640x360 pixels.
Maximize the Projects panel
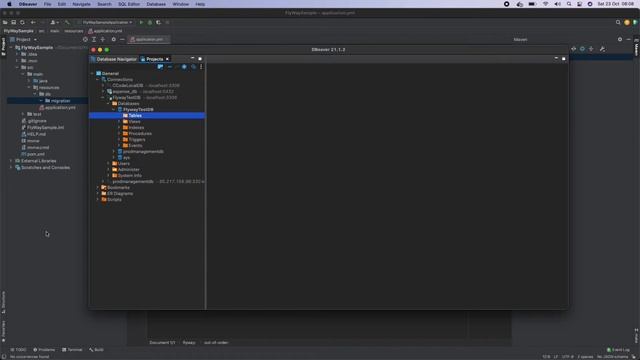tap(200, 59)
